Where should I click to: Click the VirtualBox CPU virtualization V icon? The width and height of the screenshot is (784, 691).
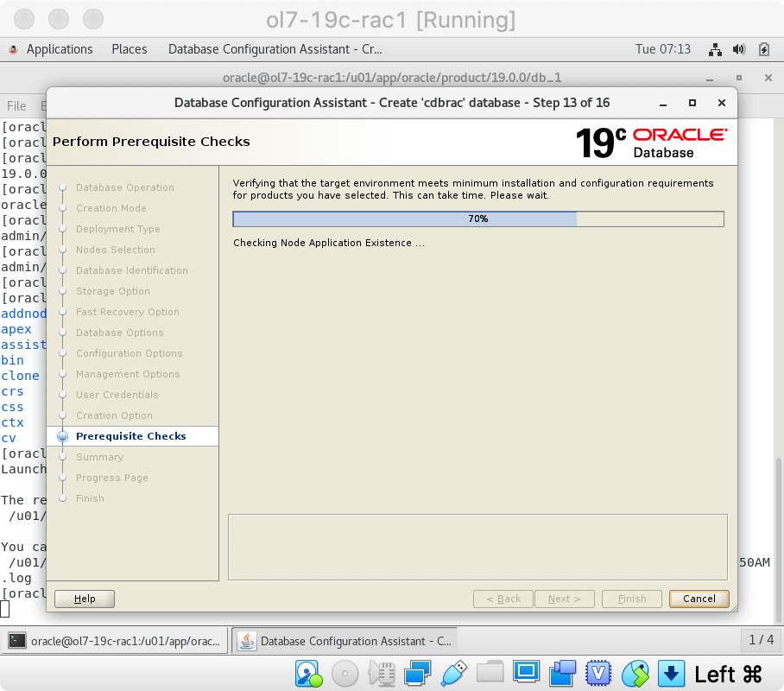click(598, 674)
